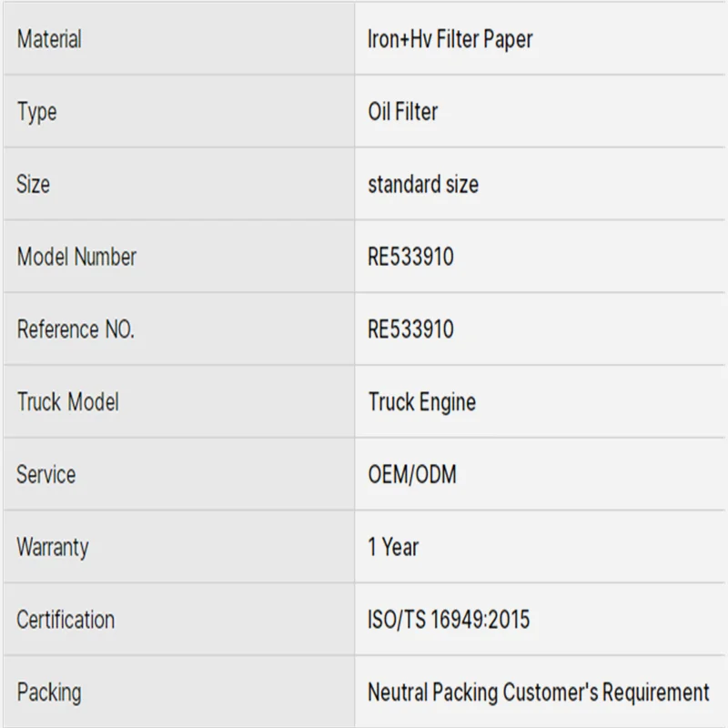Image resolution: width=728 pixels, height=728 pixels.
Task: Click the Reference NO. label
Action: [x=76, y=329]
